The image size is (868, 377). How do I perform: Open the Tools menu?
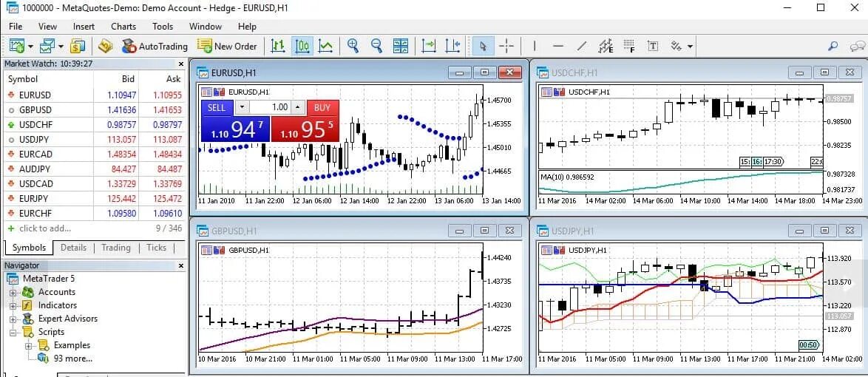163,26
